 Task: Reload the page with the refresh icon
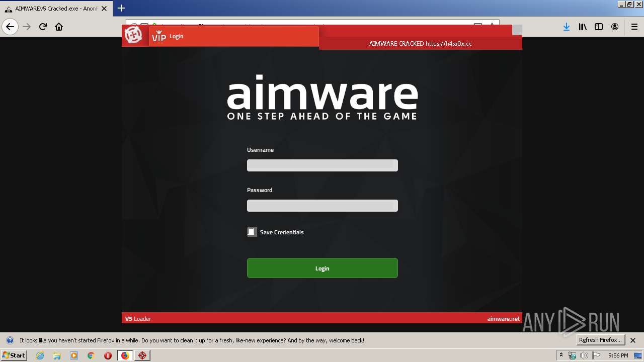[x=43, y=27]
